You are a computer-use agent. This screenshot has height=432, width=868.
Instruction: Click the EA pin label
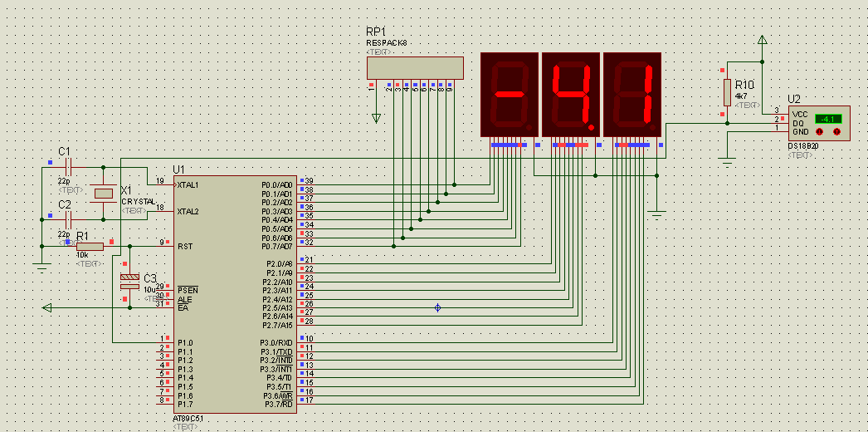183,308
